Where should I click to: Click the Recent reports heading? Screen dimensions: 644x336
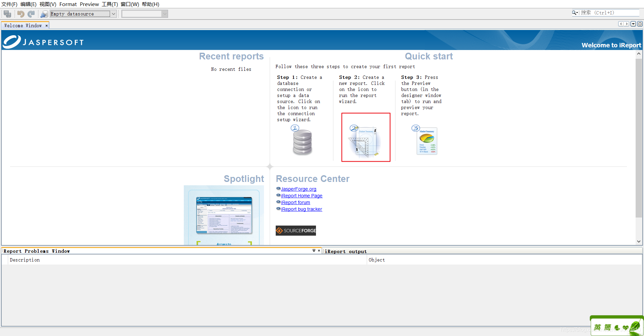click(x=231, y=56)
